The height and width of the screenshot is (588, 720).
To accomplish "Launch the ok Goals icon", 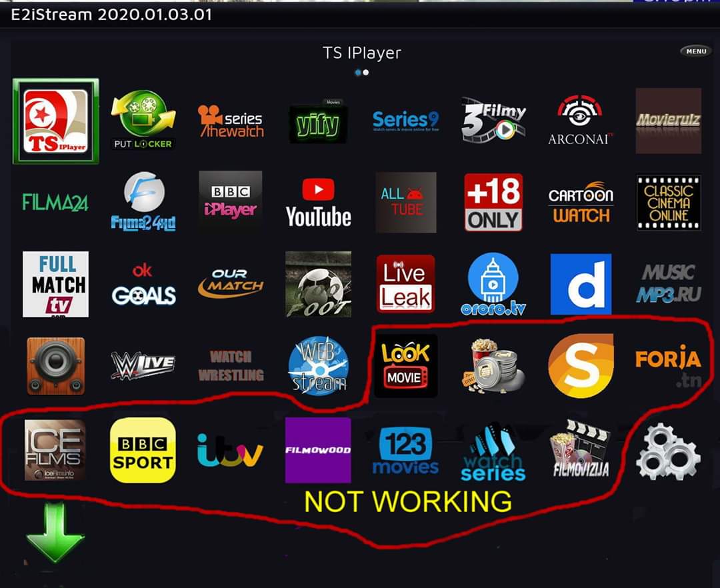I will [x=143, y=284].
